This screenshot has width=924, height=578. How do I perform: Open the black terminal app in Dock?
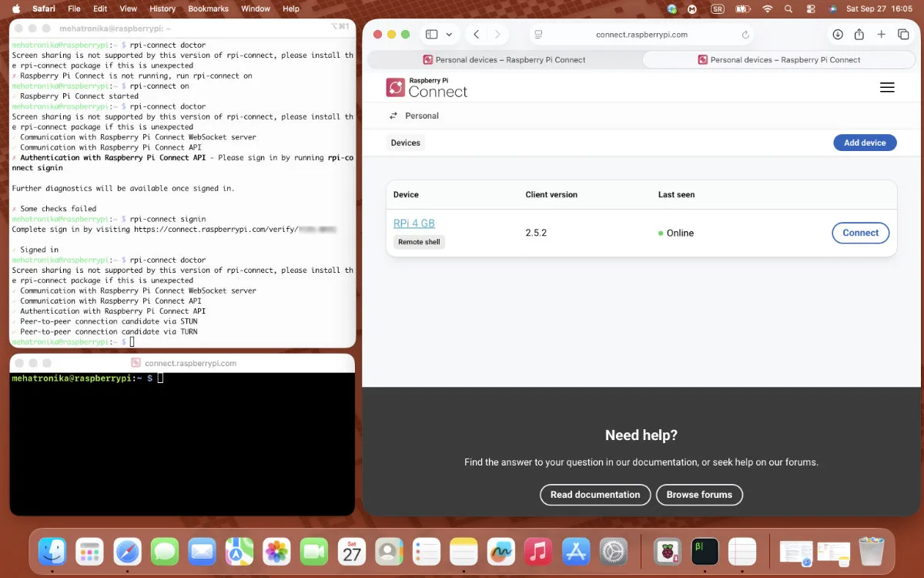coord(705,552)
